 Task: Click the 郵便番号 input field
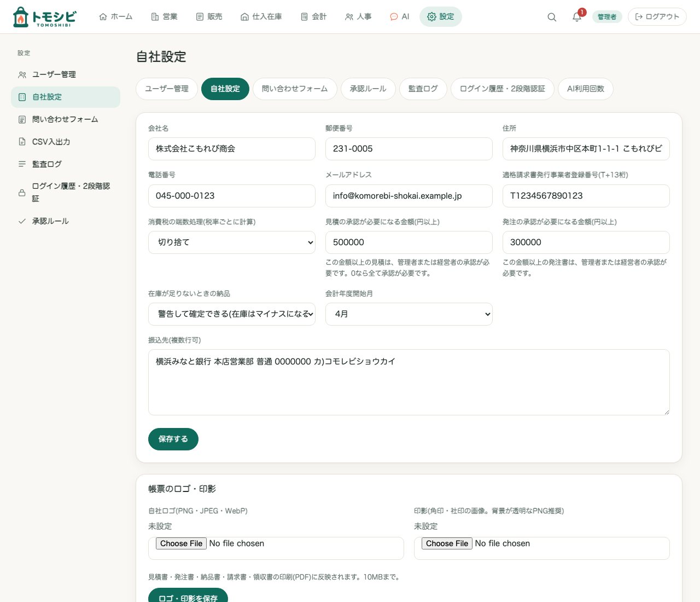pos(409,149)
